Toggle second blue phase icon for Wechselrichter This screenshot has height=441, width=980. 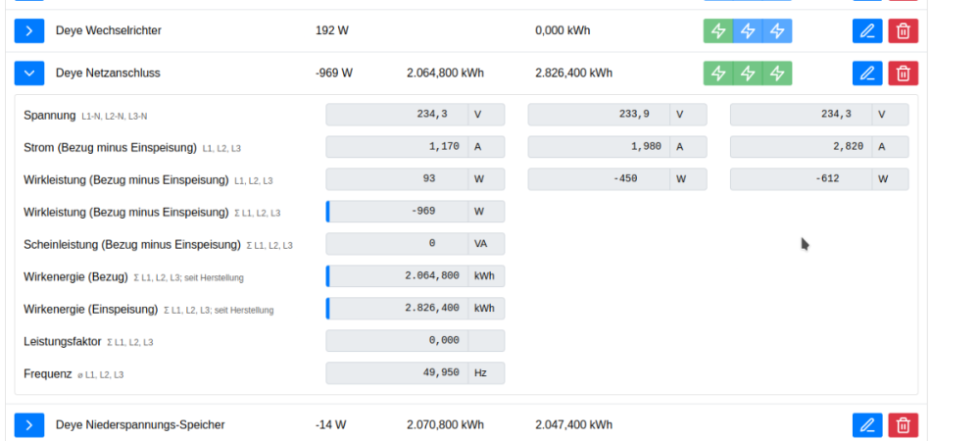coord(748,30)
